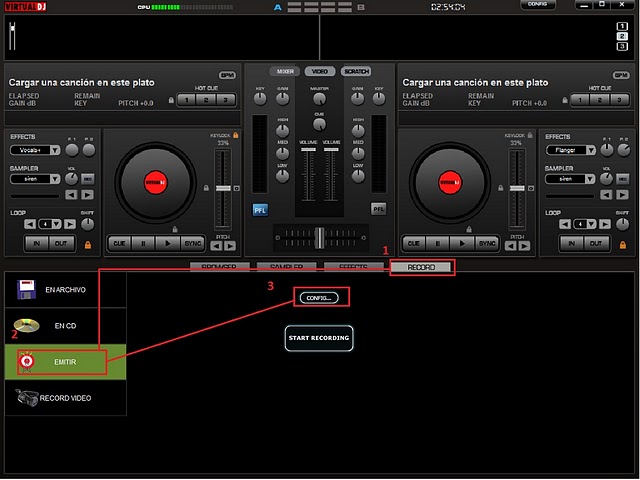Screen dimensions: 640x480
Task: Switch to the VIDEO mixer tab
Action: (x=320, y=72)
